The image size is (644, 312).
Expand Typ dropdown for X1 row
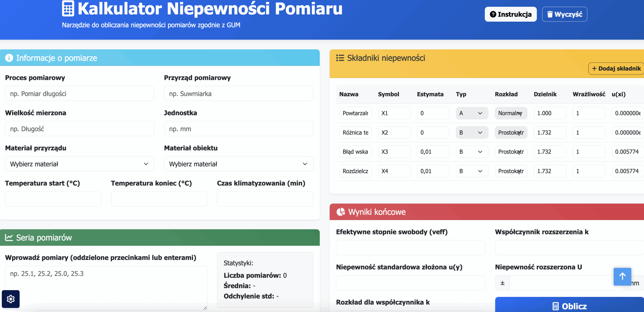[x=472, y=113]
